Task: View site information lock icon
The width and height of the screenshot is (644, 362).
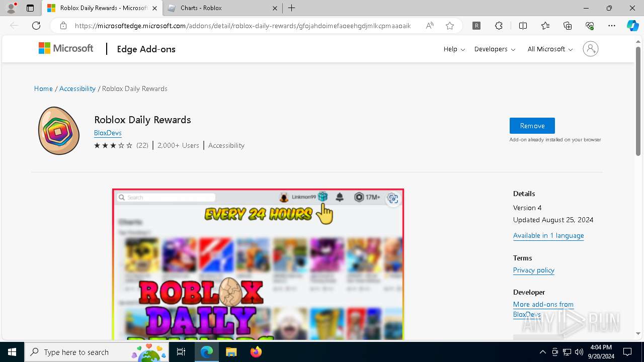Action: click(x=63, y=26)
